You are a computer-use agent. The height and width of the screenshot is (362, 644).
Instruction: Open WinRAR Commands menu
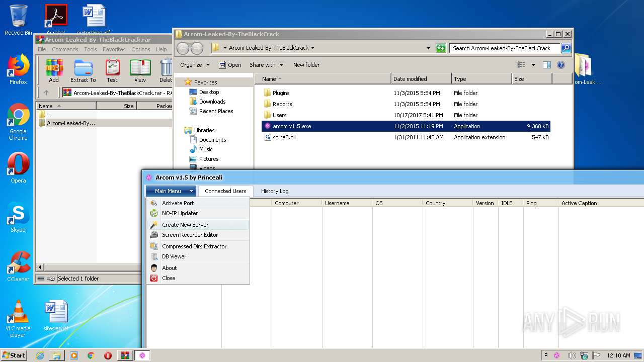click(x=65, y=49)
